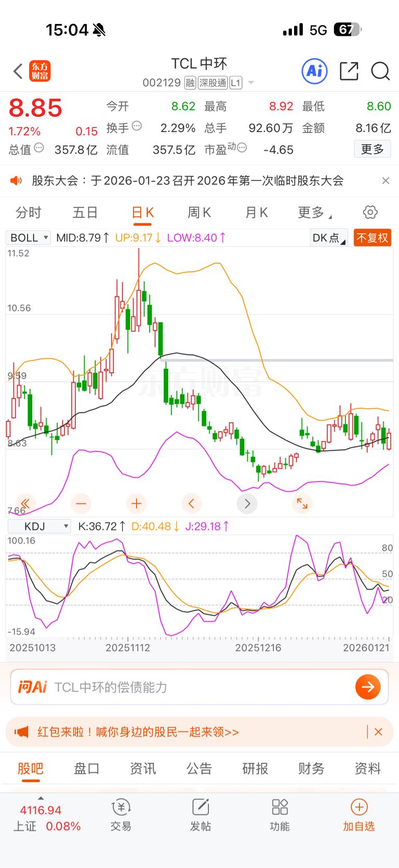Tap the KDJ D:40.48 value

click(155, 526)
